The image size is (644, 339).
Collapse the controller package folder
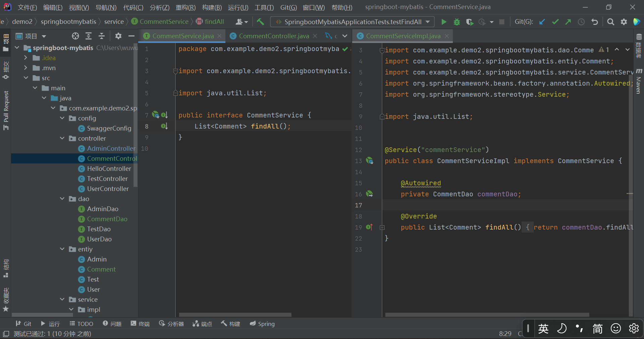click(62, 138)
